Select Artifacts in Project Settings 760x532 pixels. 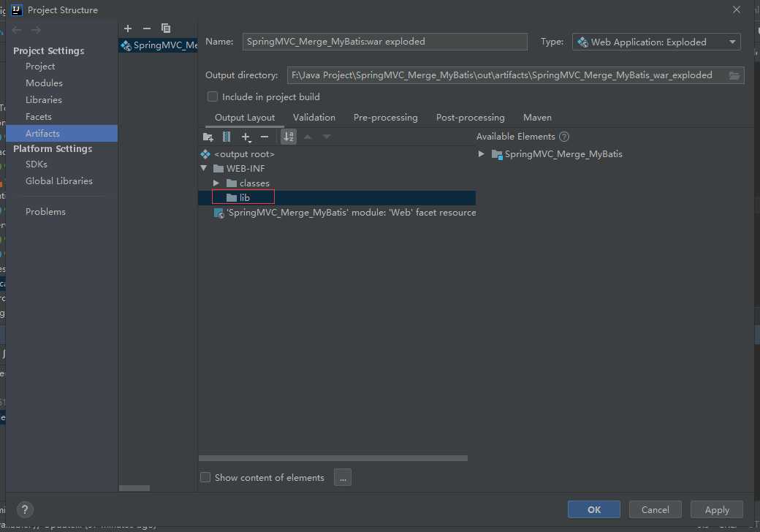(61, 133)
